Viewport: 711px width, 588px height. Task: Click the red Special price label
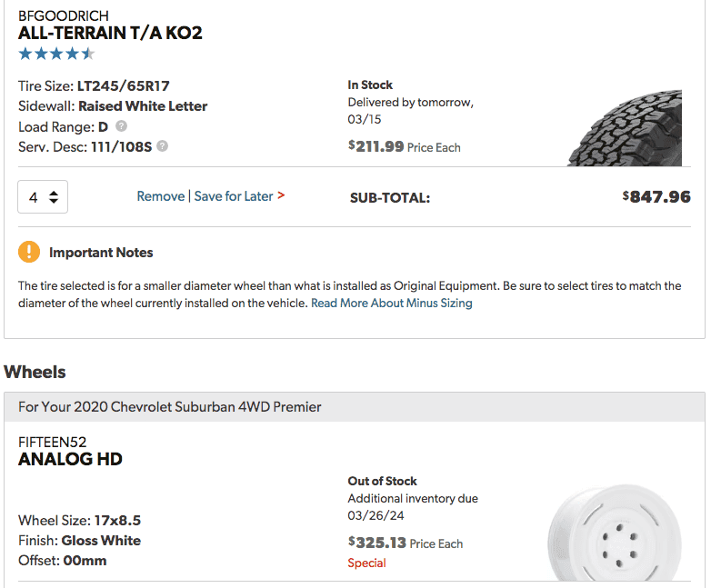[366, 563]
